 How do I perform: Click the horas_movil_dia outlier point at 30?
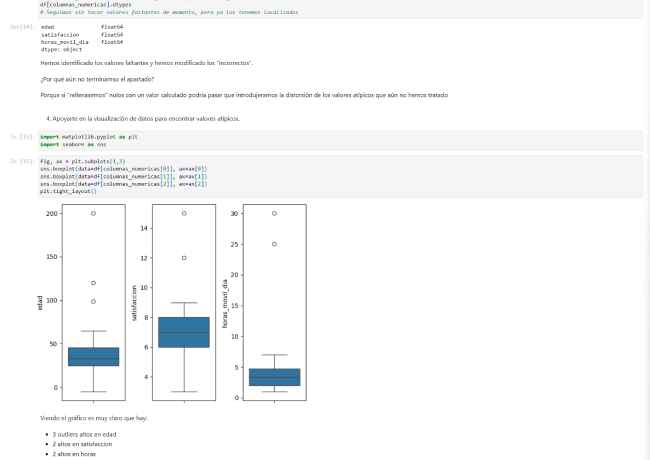(274, 213)
